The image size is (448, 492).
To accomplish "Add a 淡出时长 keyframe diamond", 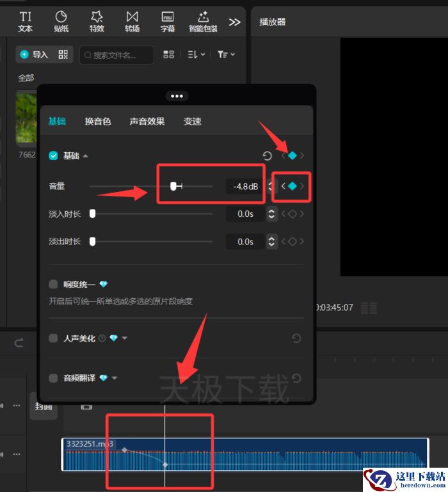I will 292,241.
